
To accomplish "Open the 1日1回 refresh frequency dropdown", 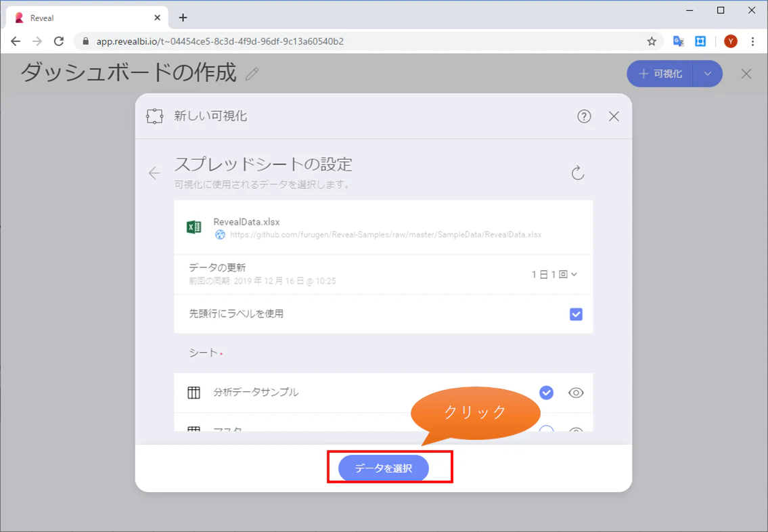I will point(554,274).
